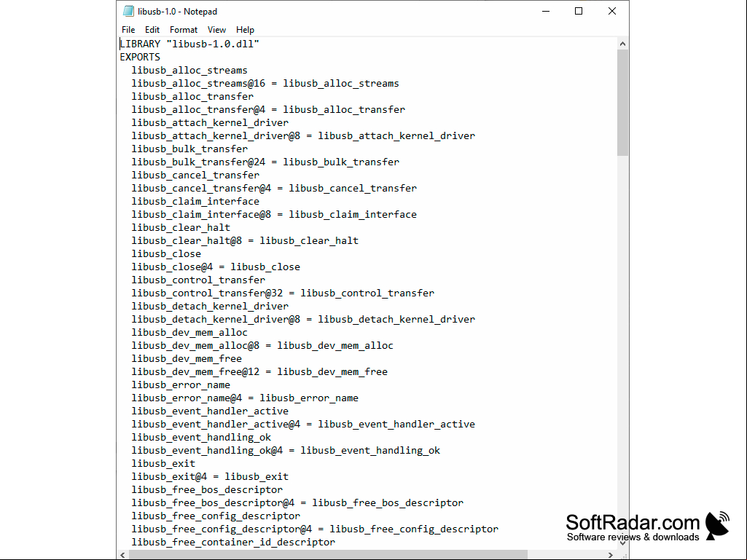The height and width of the screenshot is (560, 747).
Task: Click the line starting "libusb_clear_halt@8"
Action: click(x=245, y=240)
